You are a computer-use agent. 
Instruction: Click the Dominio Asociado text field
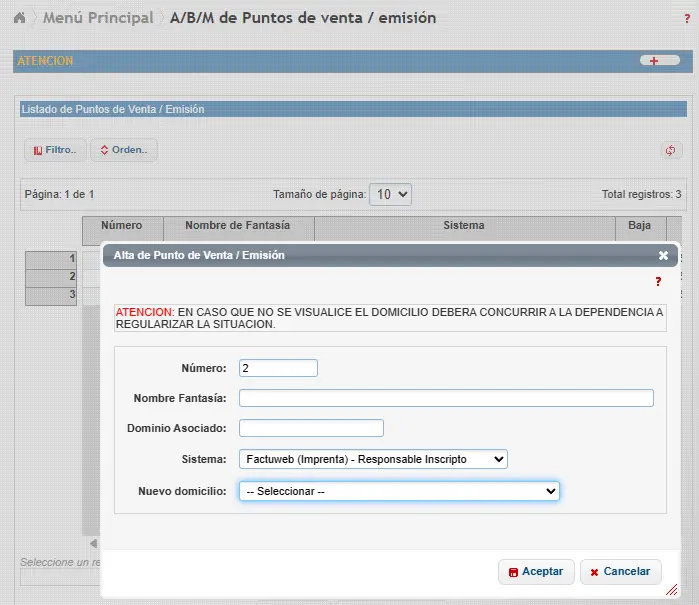(x=311, y=428)
